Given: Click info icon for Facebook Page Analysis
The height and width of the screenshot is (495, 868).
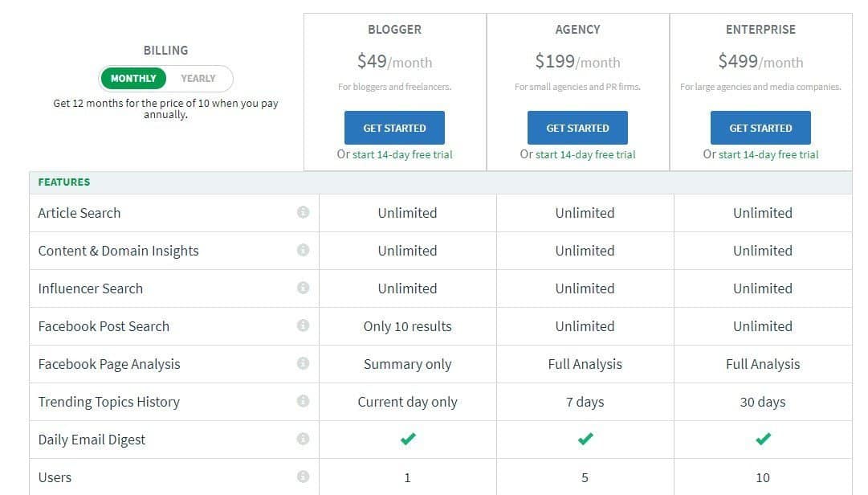Looking at the screenshot, I should (x=303, y=363).
